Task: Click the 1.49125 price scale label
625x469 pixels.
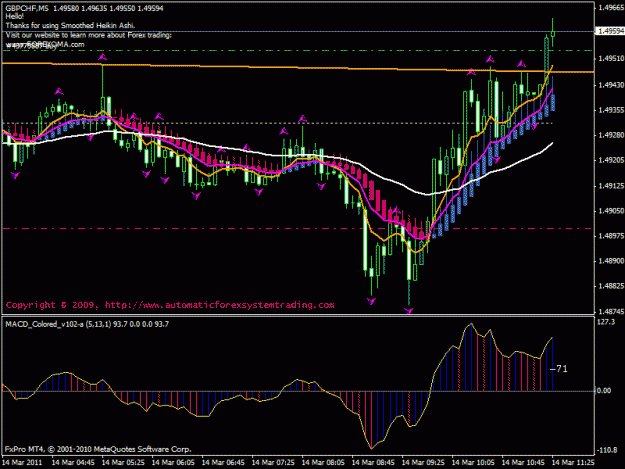Action: point(611,186)
